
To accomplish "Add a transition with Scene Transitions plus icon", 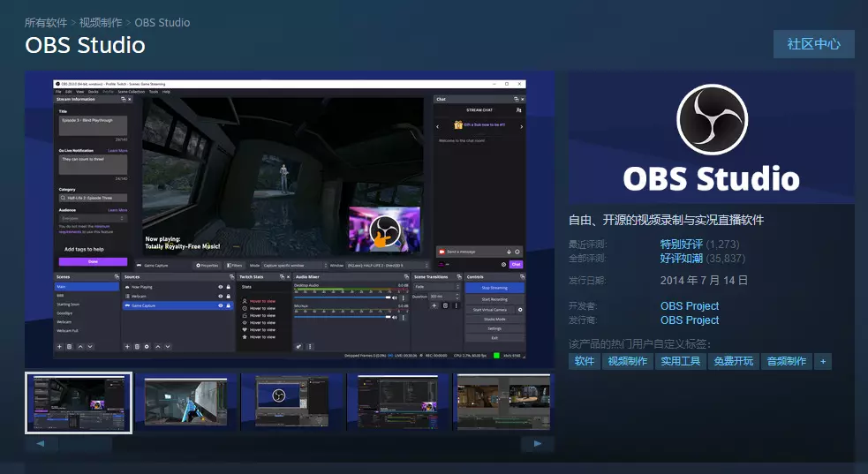I will tap(434, 305).
